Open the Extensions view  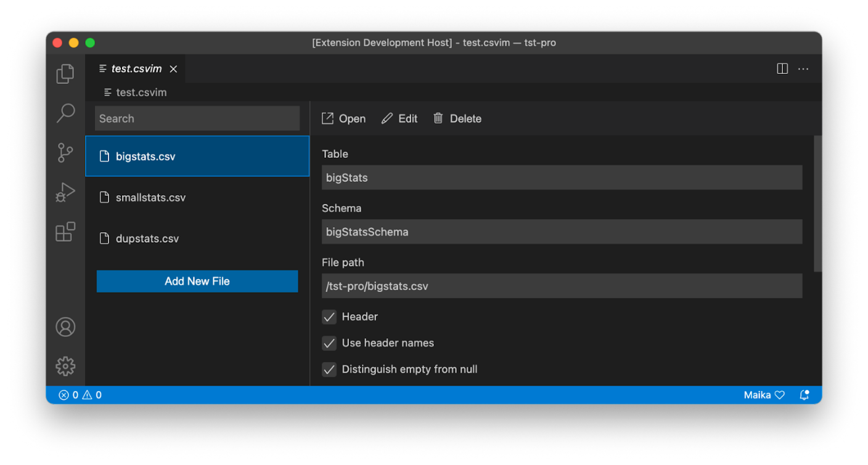(65, 232)
